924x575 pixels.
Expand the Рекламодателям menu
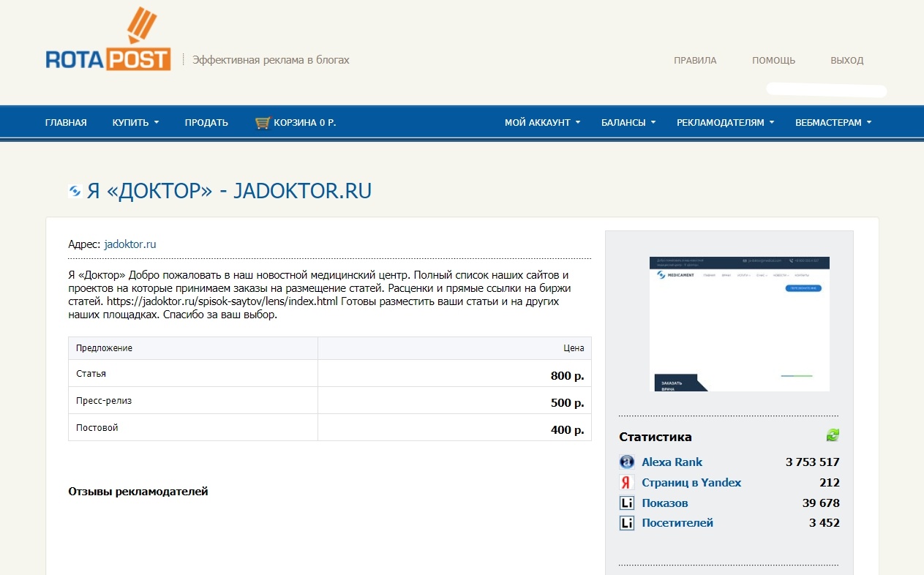725,123
